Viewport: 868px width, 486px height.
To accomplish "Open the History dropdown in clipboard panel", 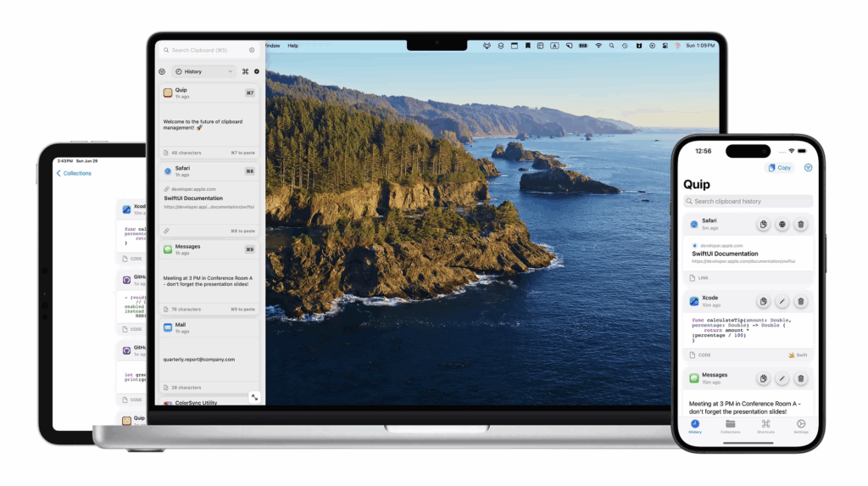I will click(203, 71).
